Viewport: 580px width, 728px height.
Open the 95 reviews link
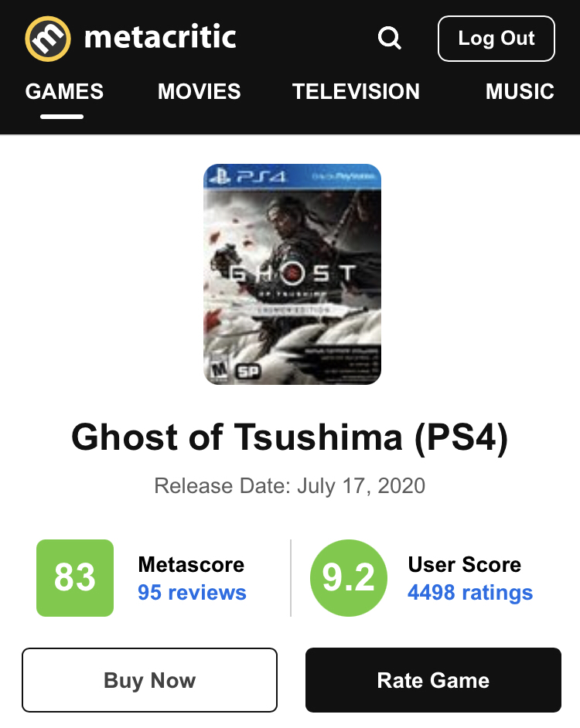point(192,593)
